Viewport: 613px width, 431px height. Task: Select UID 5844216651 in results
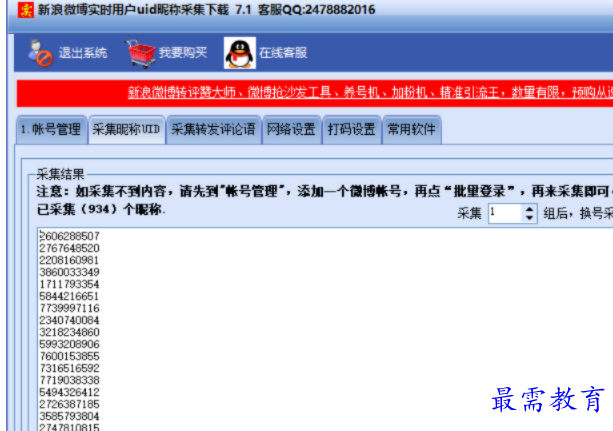[69, 296]
